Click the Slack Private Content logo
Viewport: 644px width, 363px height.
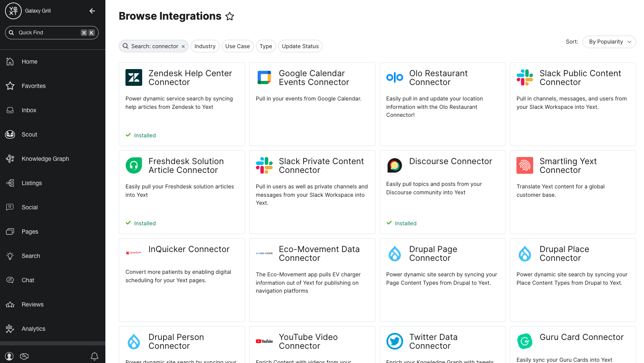click(x=264, y=165)
